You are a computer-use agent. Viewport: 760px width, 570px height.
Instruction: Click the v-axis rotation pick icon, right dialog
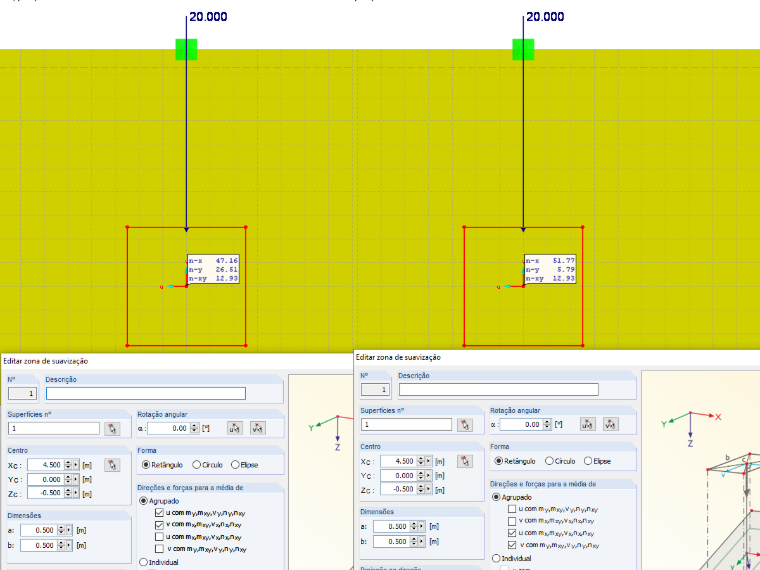tap(611, 424)
